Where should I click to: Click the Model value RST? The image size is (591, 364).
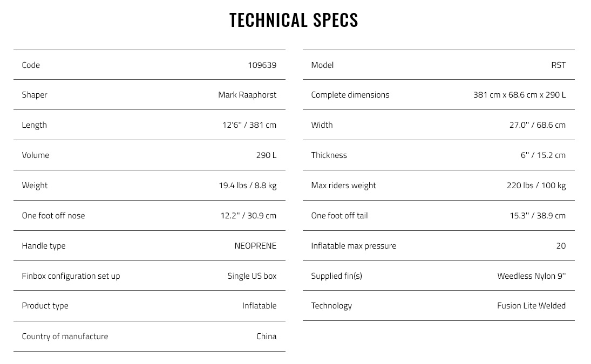[x=558, y=65]
